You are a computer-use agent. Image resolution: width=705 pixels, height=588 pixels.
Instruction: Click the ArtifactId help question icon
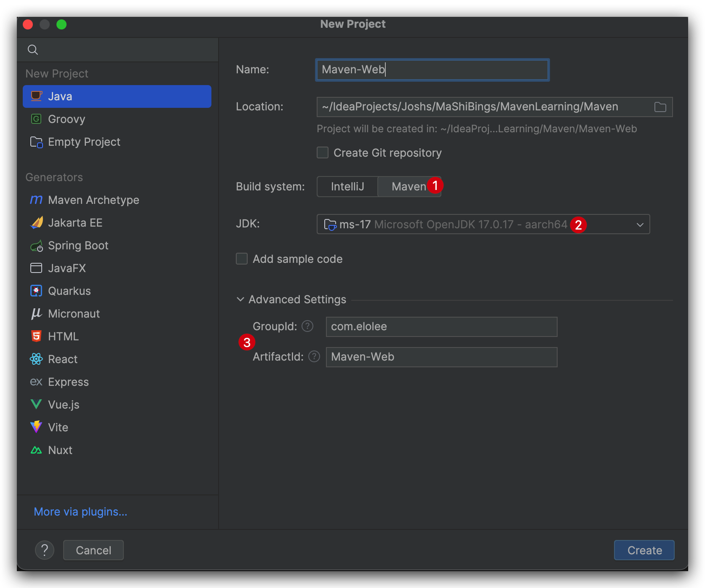pos(314,356)
